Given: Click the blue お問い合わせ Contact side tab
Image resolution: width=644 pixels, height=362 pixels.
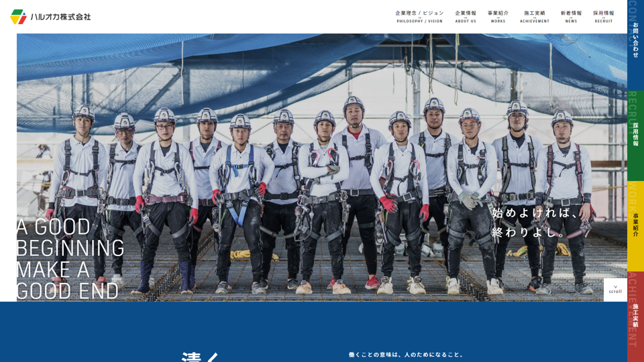Looking at the screenshot, I should click(635, 45).
